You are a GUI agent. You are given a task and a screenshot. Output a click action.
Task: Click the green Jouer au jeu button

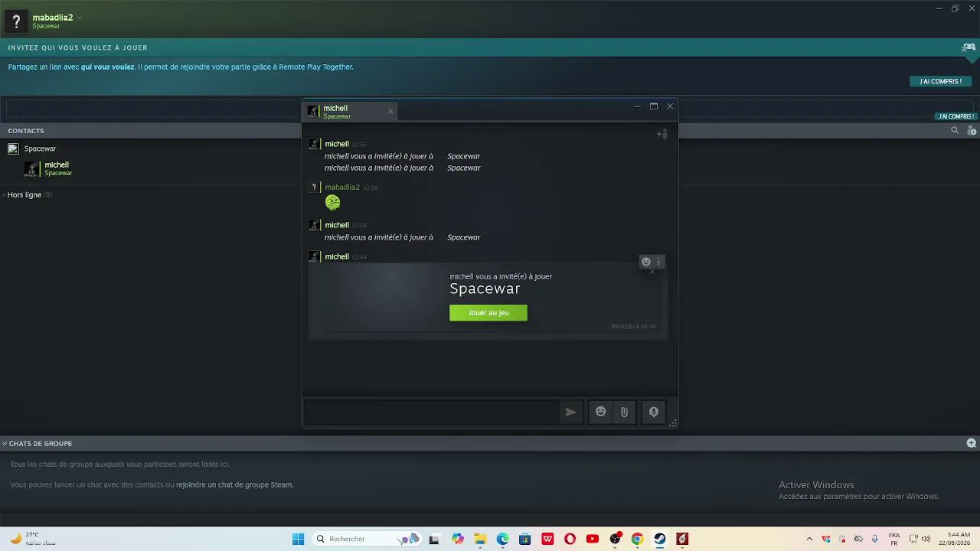pos(488,312)
